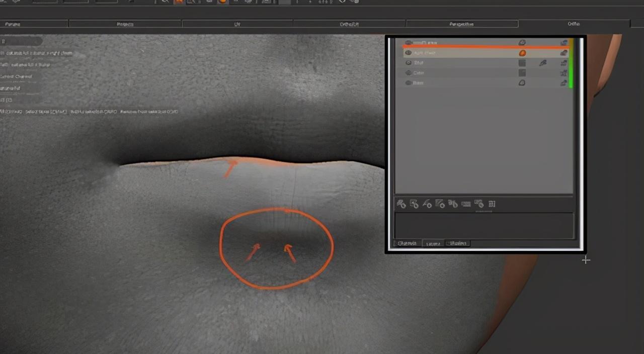
Task: Click the cache icon at right of selected layer
Action: pos(564,53)
